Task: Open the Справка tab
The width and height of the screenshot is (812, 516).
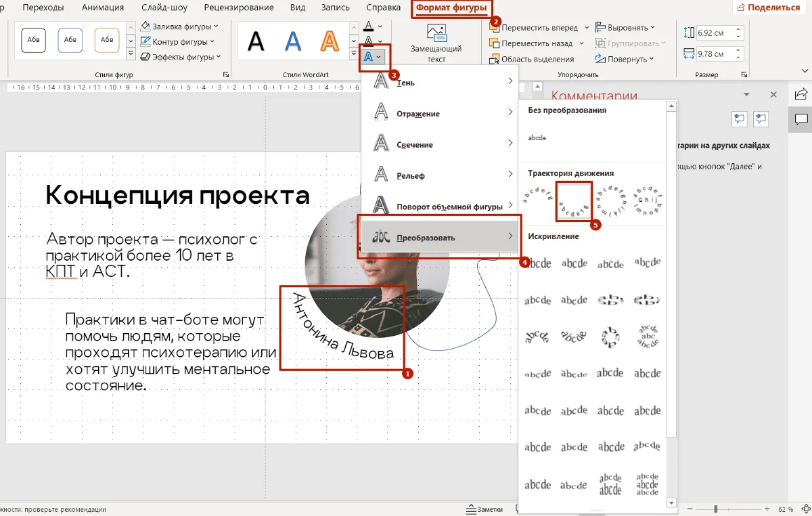Action: (383, 7)
